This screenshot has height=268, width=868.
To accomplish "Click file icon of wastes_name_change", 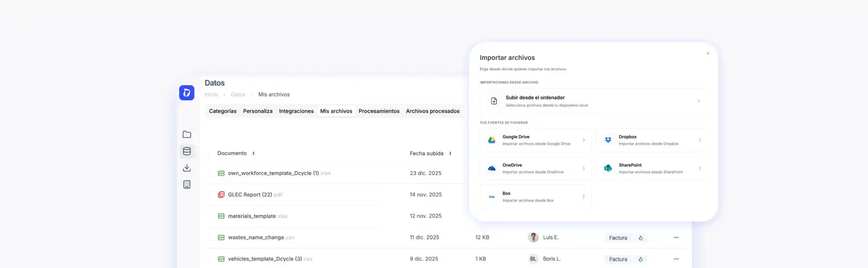I will tap(221, 238).
